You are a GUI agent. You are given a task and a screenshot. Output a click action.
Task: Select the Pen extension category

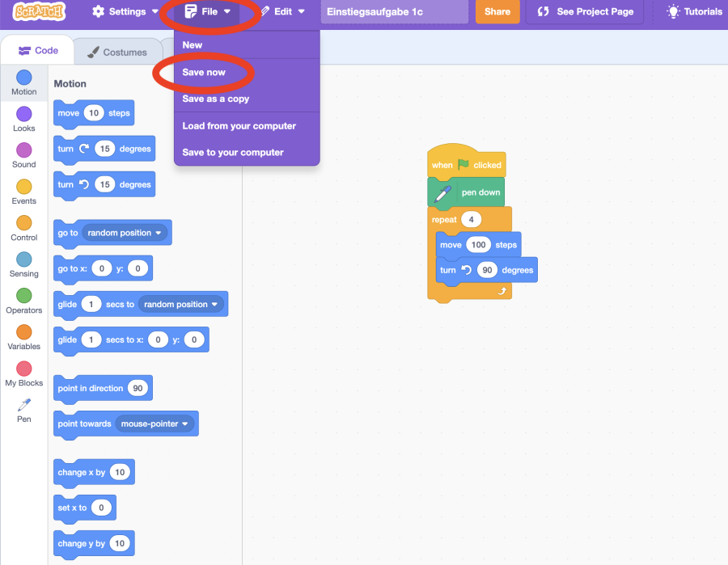(24, 405)
